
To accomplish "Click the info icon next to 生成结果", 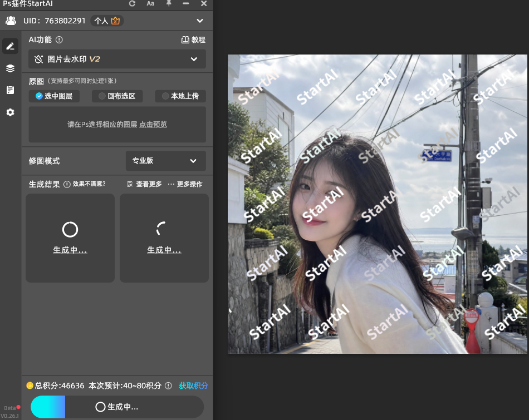I will click(67, 184).
